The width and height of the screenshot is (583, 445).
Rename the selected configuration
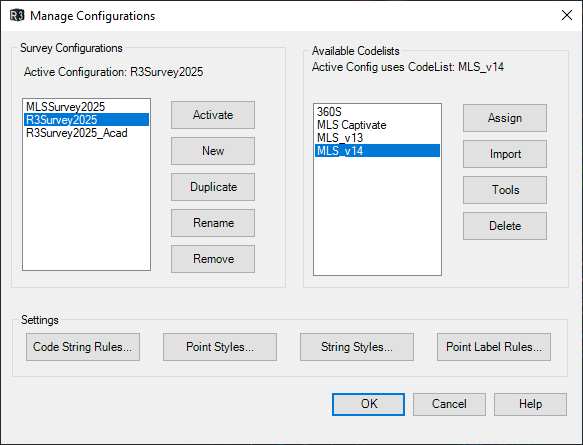coord(213,223)
